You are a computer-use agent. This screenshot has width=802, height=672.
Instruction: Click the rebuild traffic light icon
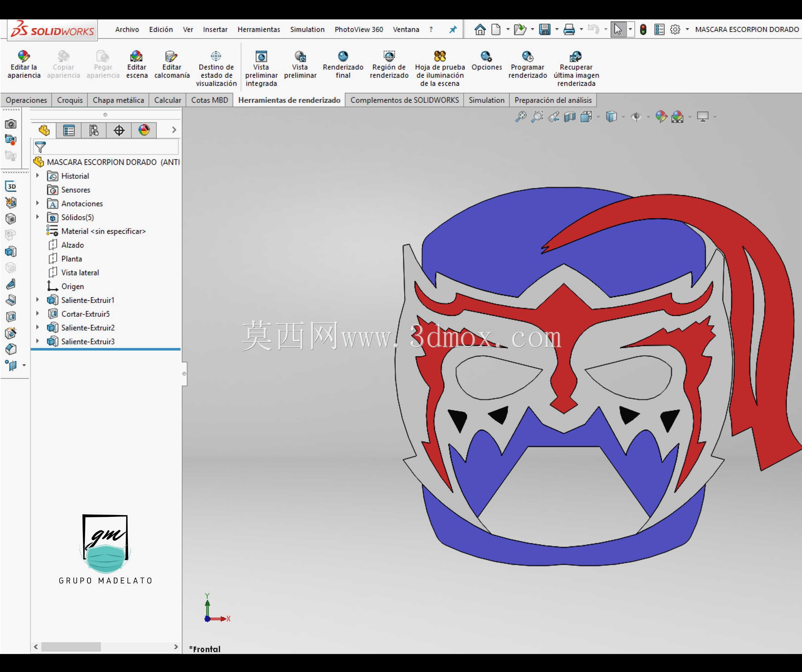(643, 30)
